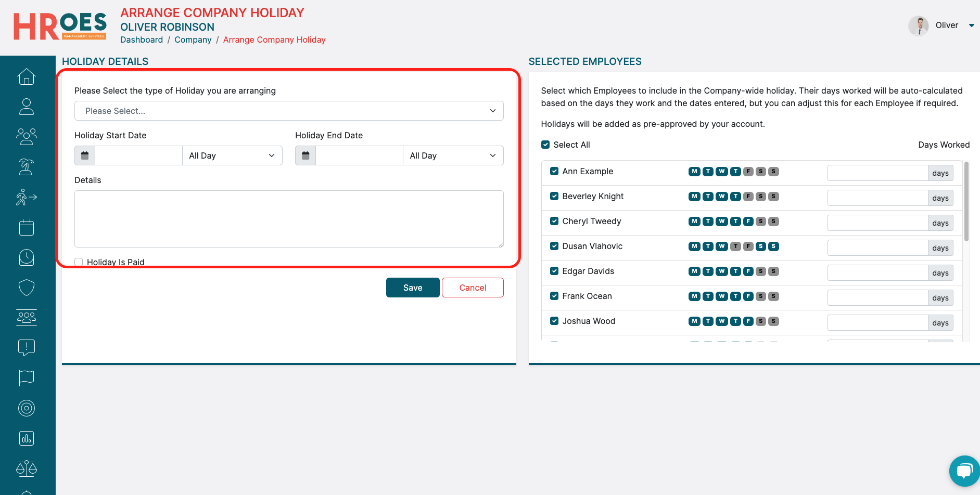Uncheck the Select All checkbox
Viewport: 980px width, 495px height.
(x=545, y=145)
